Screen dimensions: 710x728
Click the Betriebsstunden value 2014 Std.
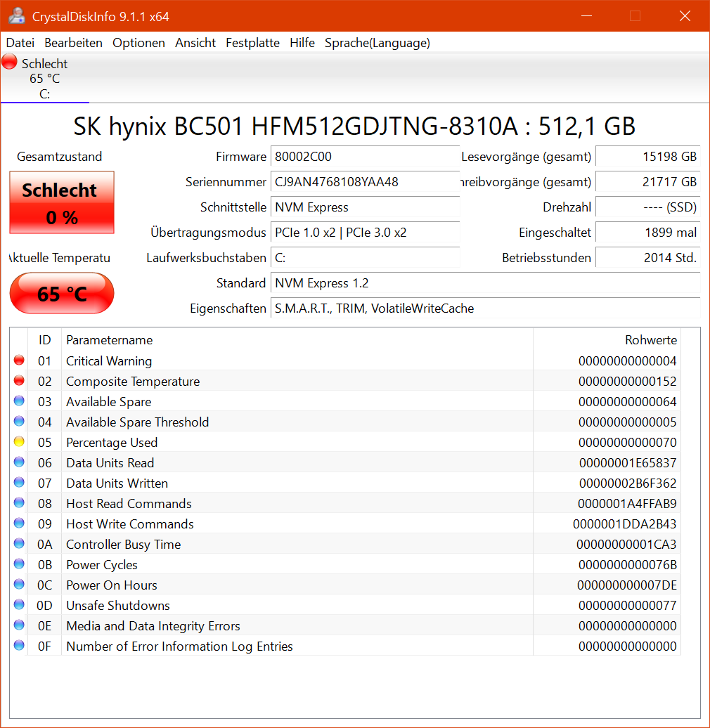coord(647,258)
